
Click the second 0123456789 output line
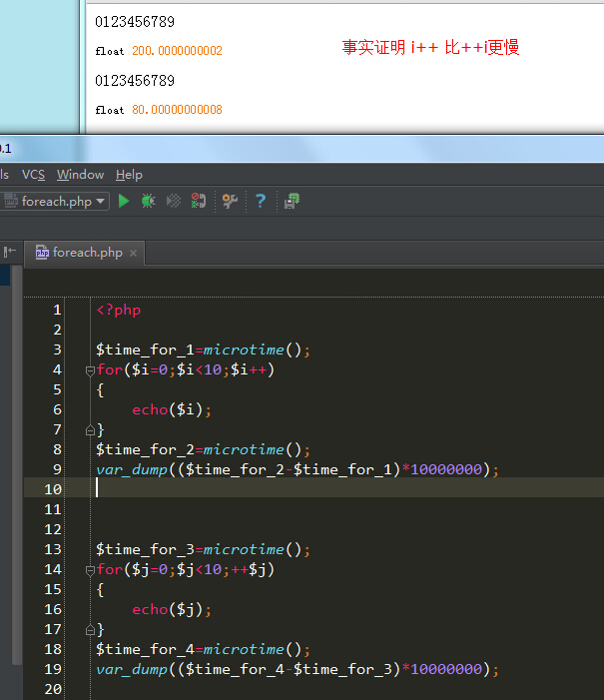click(x=135, y=81)
